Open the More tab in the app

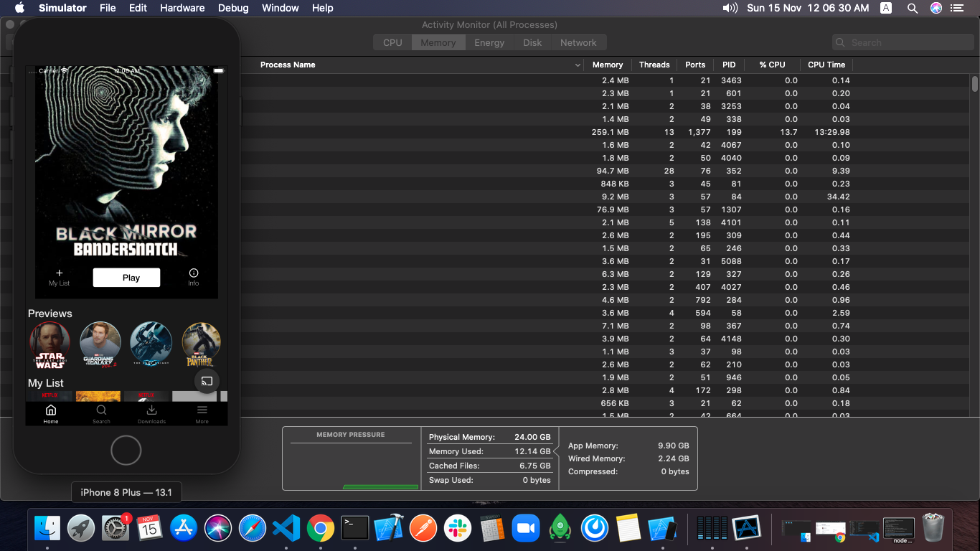[202, 414]
